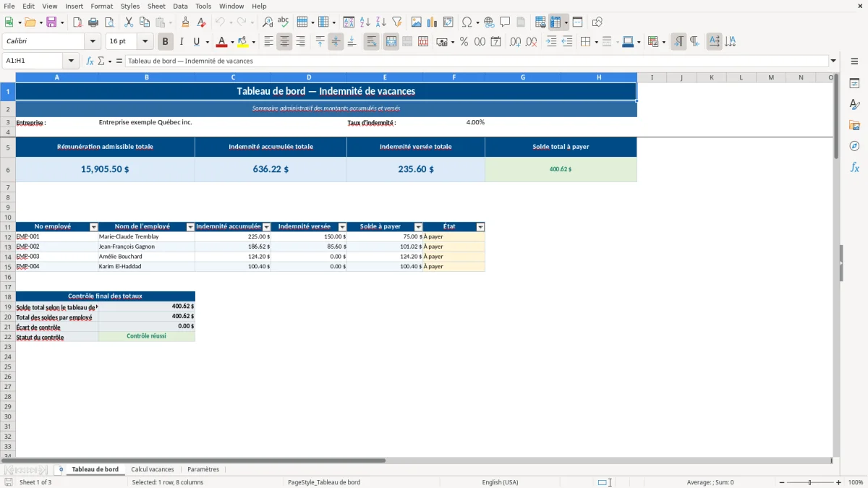This screenshot has width=868, height=488.
Task: Open the Format menu
Action: coord(101,6)
